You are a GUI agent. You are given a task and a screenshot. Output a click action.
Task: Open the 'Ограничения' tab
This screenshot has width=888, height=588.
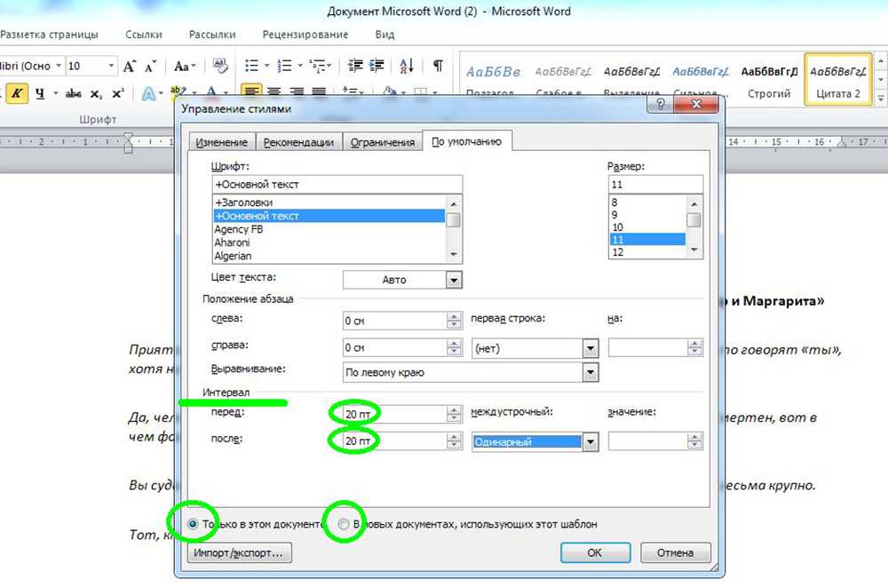pyautogui.click(x=382, y=142)
